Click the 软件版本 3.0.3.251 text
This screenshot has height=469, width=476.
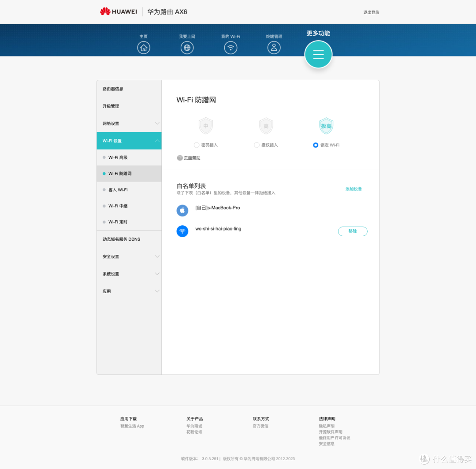[200, 459]
